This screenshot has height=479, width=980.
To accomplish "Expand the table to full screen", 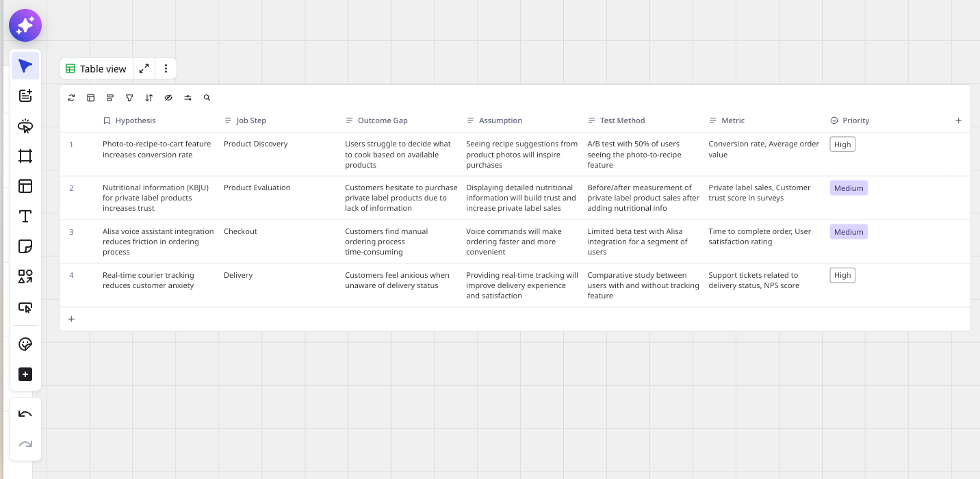I will click(144, 68).
